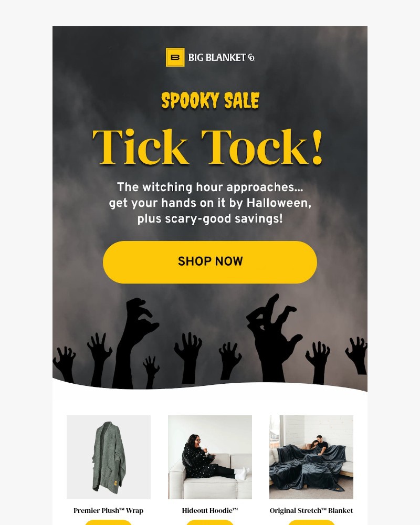Click the Co emblem after BIG BLANKET
Screen dimensions: 420x525
click(x=251, y=58)
